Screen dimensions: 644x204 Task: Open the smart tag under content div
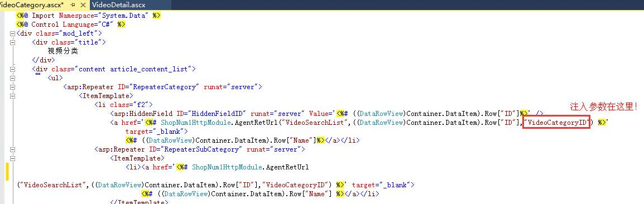tap(38, 74)
